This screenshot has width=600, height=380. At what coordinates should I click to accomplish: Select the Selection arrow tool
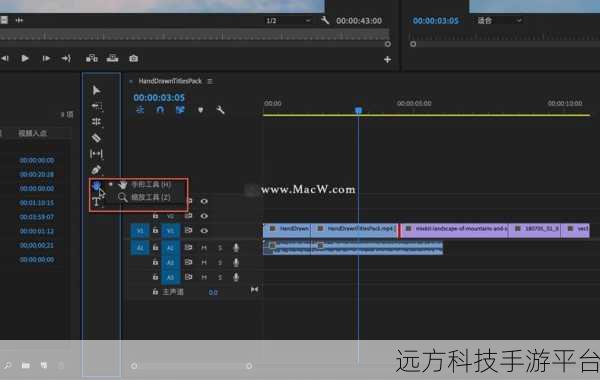click(x=96, y=90)
